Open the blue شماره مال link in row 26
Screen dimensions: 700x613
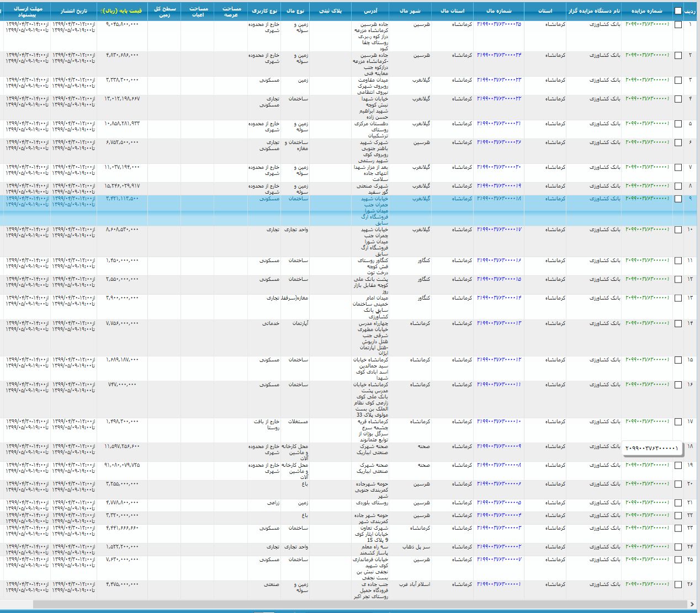[499, 584]
